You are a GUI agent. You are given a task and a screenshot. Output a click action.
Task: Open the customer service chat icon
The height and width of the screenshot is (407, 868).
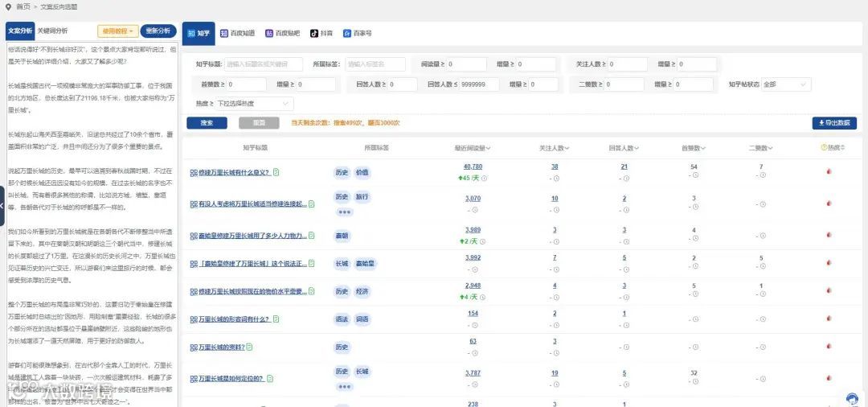point(852,398)
